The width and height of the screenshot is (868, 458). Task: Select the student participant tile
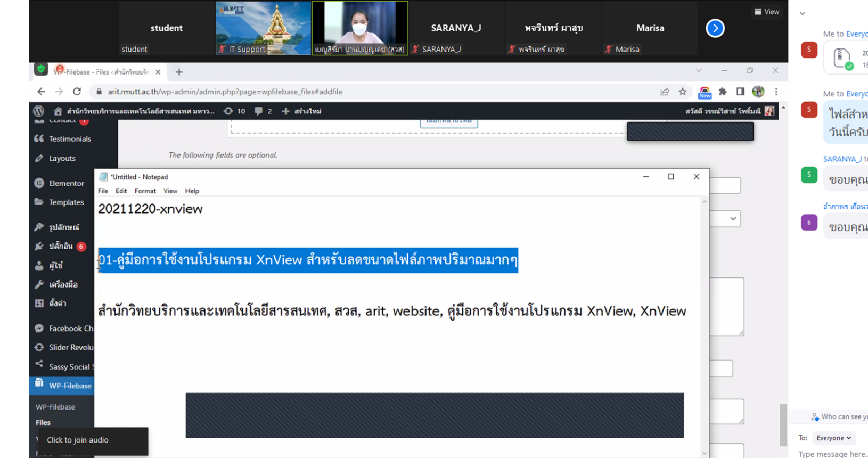tap(167, 28)
